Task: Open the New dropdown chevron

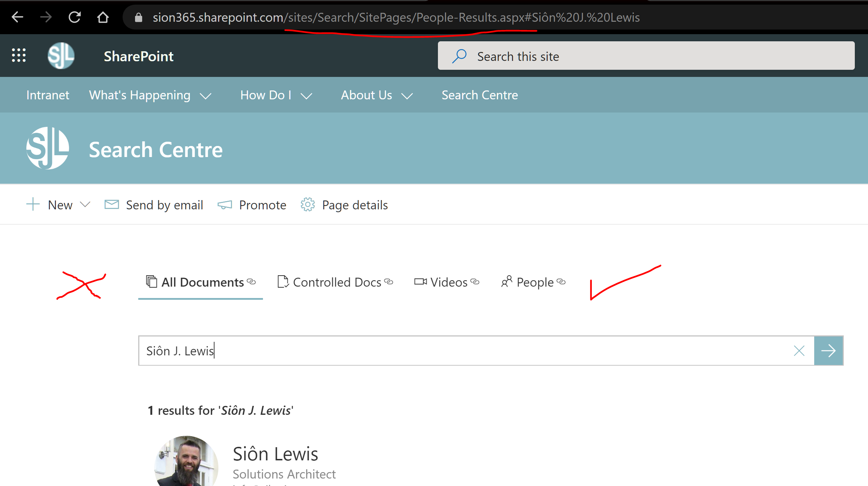Action: 85,204
